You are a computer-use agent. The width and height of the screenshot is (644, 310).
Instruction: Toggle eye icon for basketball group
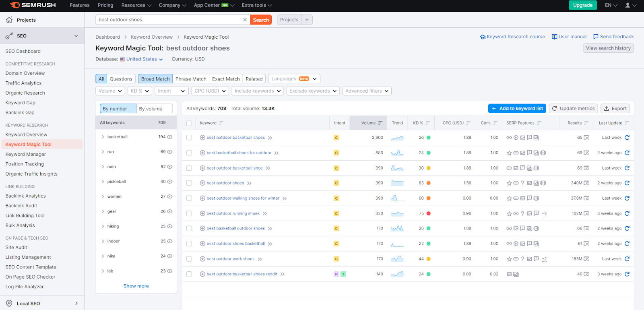pos(170,137)
